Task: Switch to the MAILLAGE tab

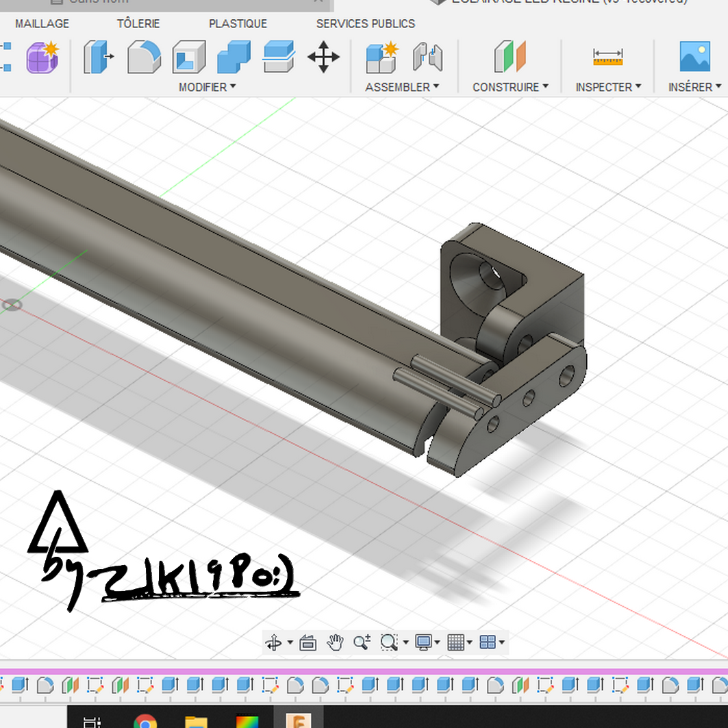Action: tap(42, 24)
